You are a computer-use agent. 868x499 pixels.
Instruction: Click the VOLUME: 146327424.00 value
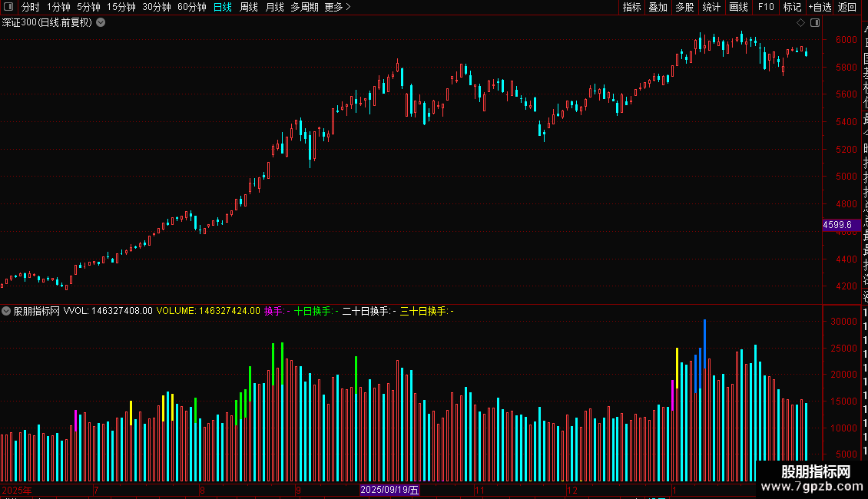click(208, 311)
